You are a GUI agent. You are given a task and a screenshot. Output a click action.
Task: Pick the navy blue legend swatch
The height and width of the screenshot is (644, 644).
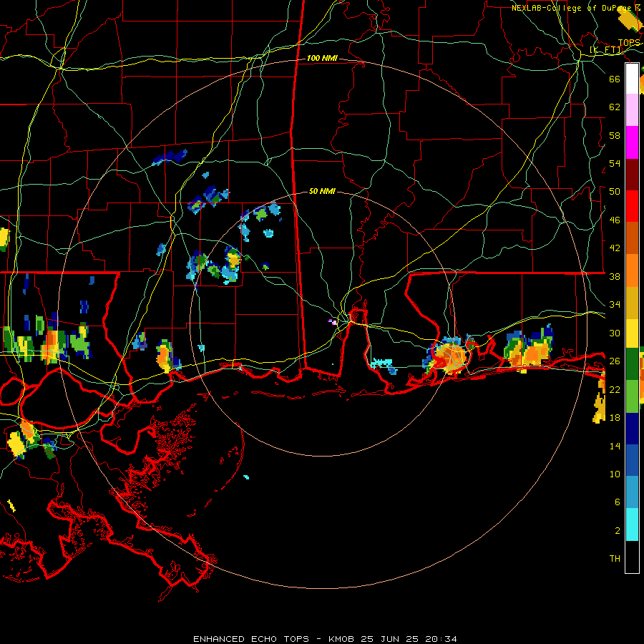coord(632,429)
